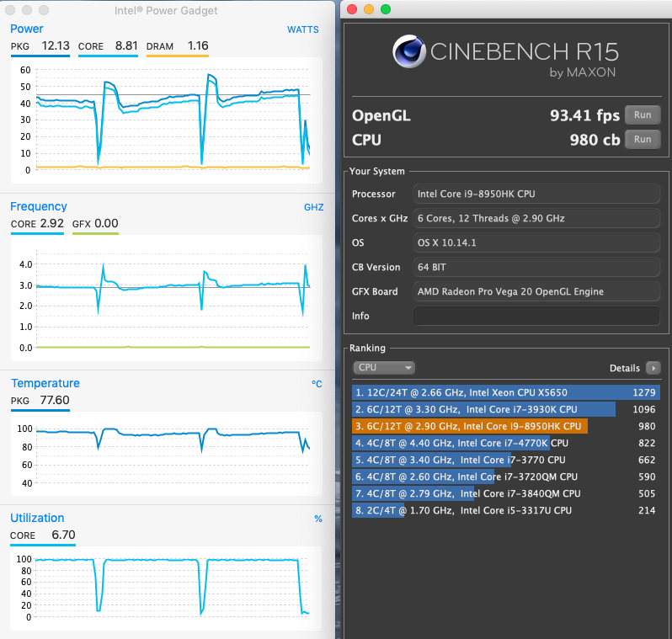Image resolution: width=672 pixels, height=639 pixels.
Task: Select ranking row Intel Xeon CPU X5650
Action: (x=506, y=392)
